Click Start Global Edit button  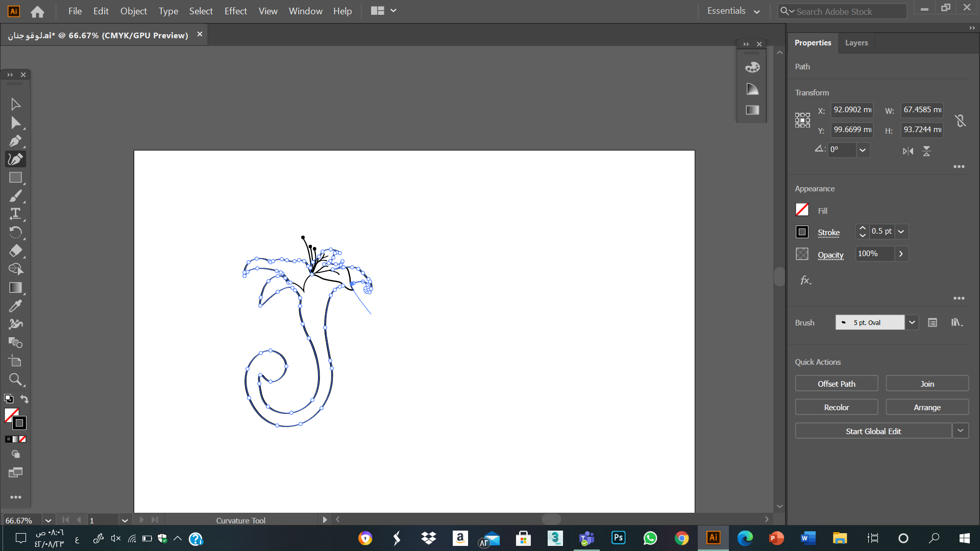873,431
